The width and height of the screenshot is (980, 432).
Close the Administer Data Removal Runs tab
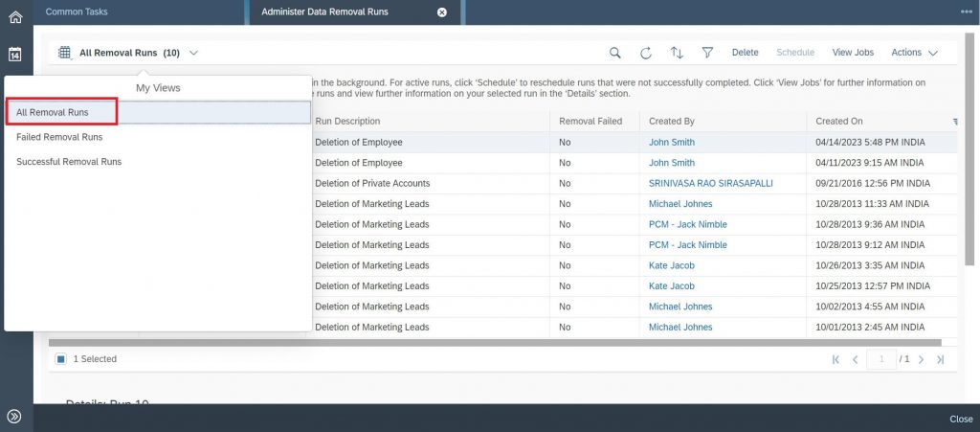(x=442, y=11)
